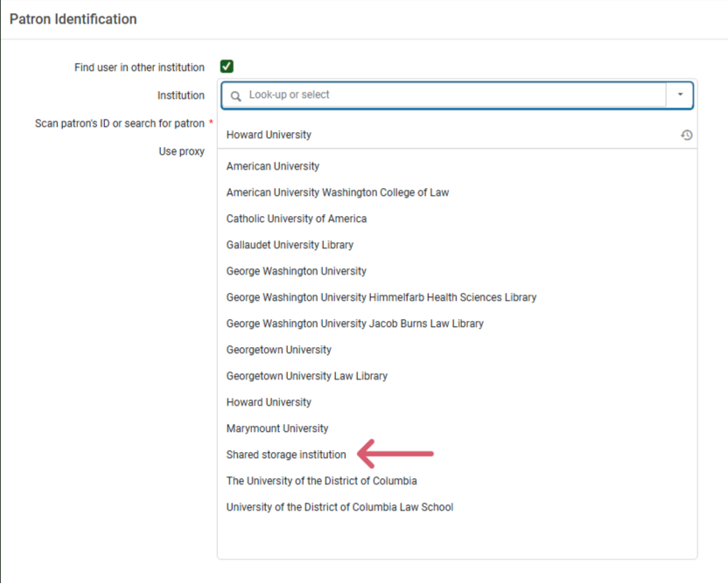728x584 pixels.
Task: Uncheck Find user in other institution checkbox
Action: (227, 66)
